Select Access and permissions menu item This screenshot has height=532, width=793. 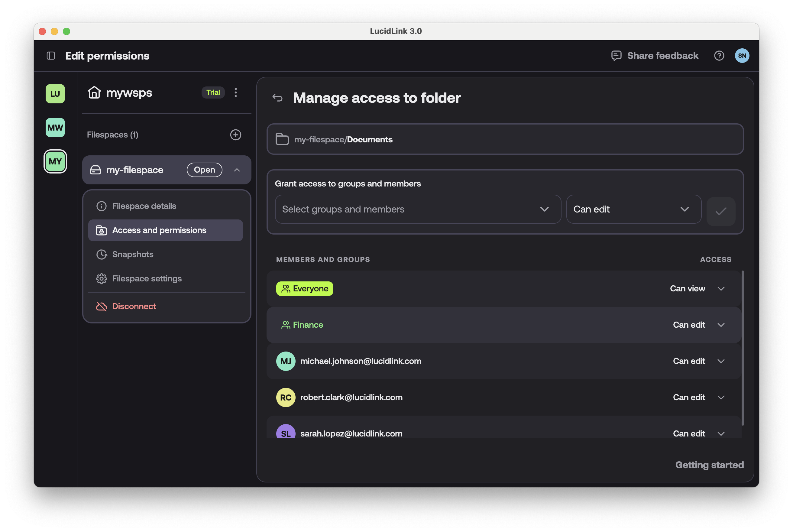click(166, 230)
